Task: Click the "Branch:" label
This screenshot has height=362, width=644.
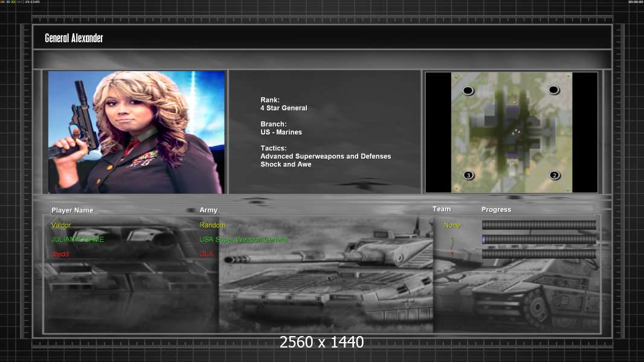Action: 274,124
